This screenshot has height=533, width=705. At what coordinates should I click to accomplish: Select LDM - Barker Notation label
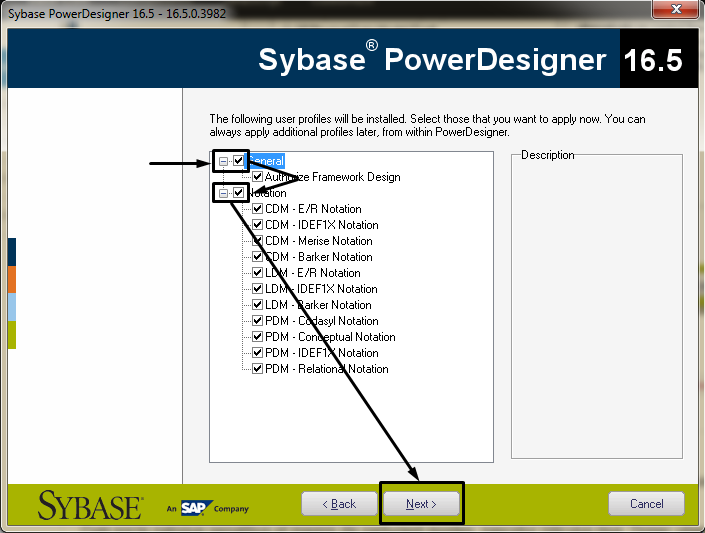tap(318, 305)
